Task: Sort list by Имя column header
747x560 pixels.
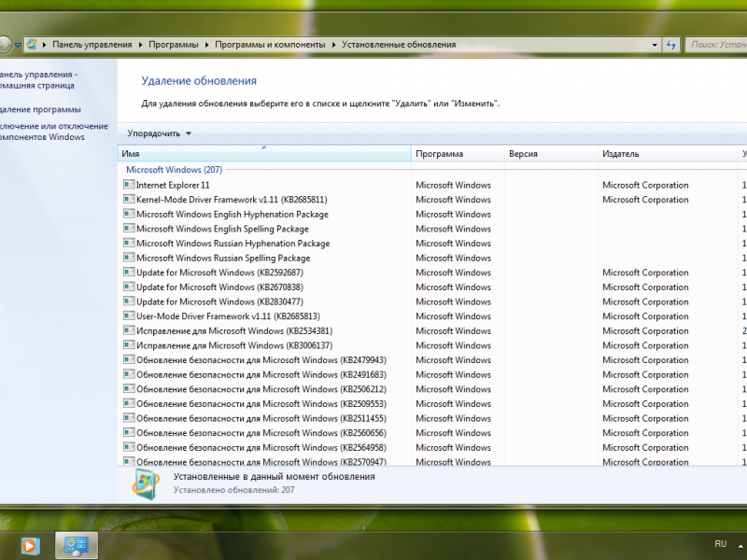Action: click(x=264, y=153)
